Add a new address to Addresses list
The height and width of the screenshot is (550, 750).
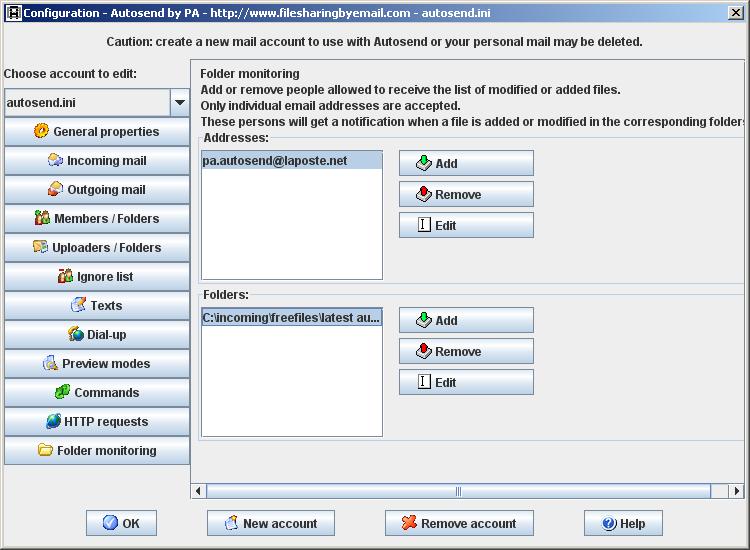[466, 164]
